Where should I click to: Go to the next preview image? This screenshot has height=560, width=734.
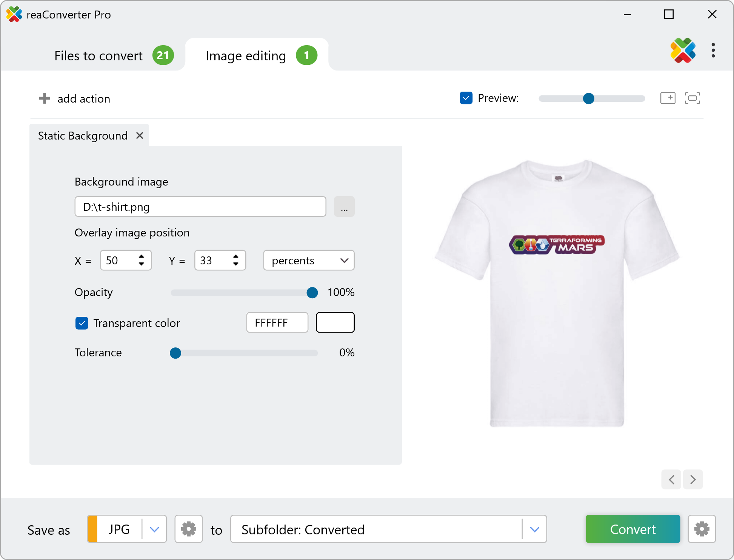693,479
